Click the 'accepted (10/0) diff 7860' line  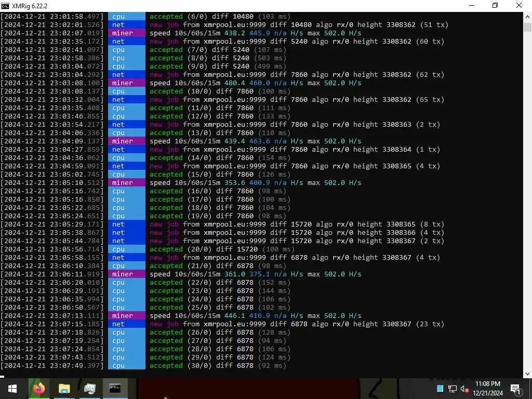point(220,91)
